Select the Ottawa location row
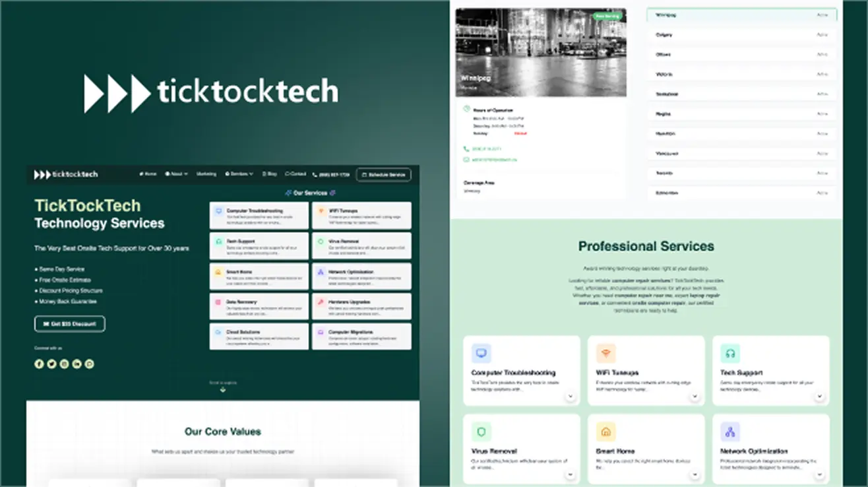 tap(742, 54)
